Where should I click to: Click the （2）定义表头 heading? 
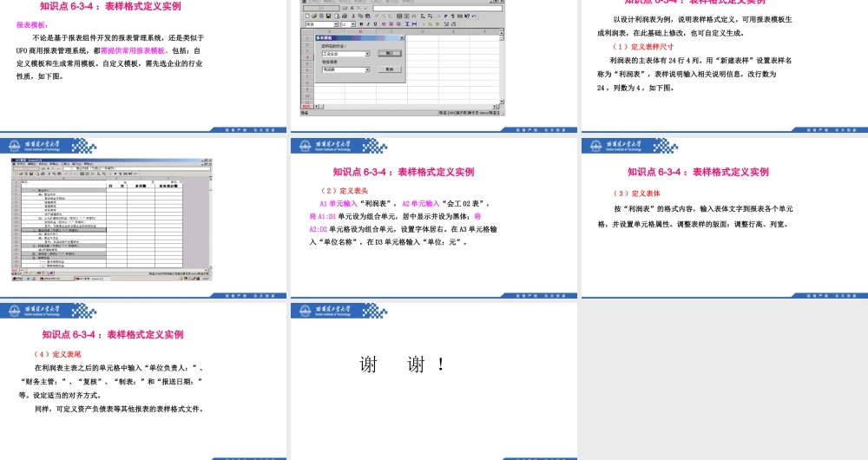(x=345, y=190)
